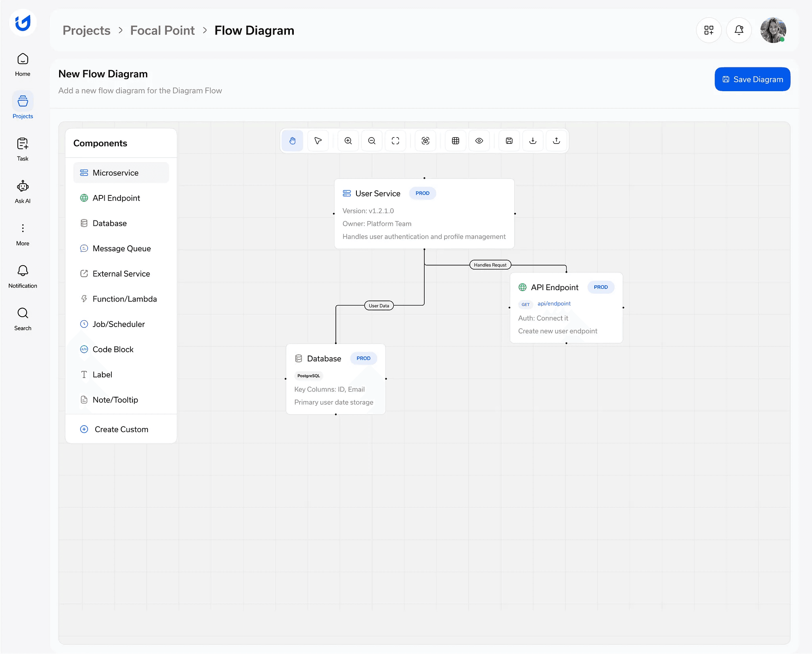The image size is (812, 654).
Task: Click the upload diagram toolbar icon
Action: (557, 141)
